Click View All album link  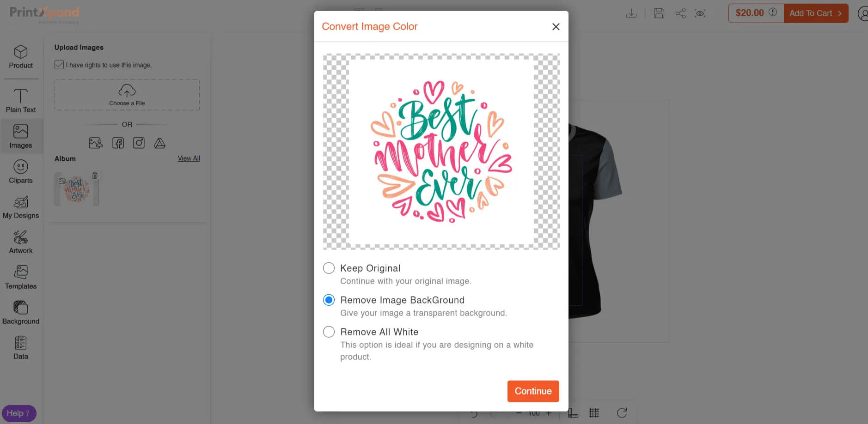[189, 158]
